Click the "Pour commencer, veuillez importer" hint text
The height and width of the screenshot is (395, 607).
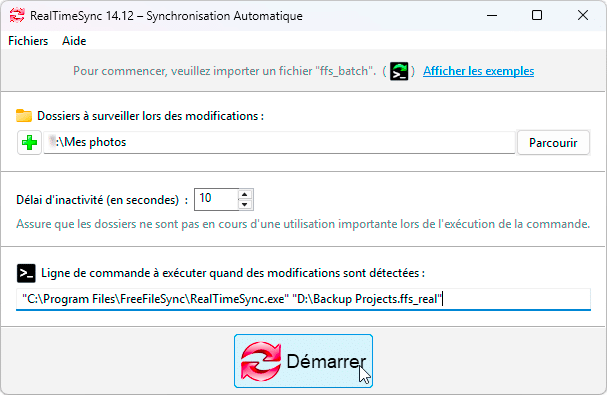[225, 71]
